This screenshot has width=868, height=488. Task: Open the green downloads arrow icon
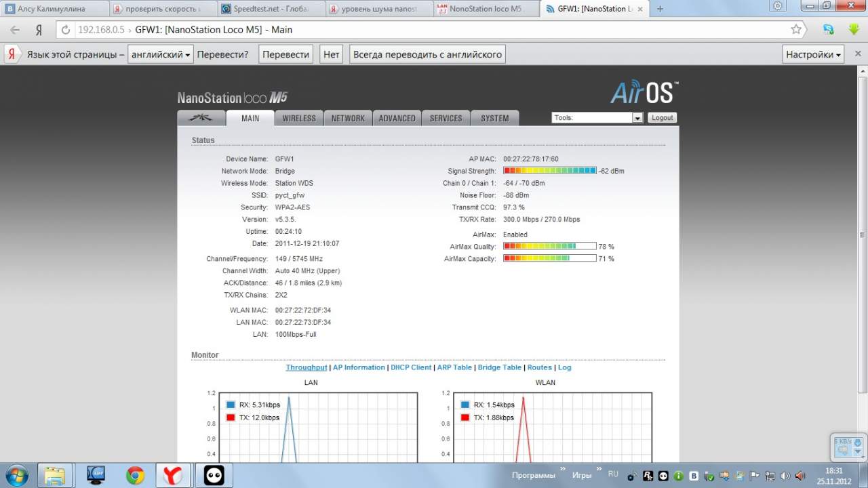pyautogui.click(x=854, y=30)
